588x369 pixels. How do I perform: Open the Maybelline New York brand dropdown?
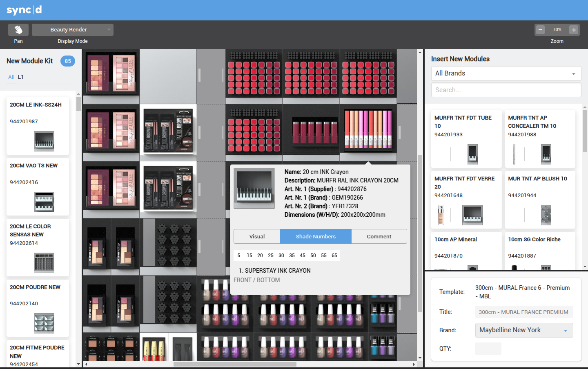coord(524,330)
